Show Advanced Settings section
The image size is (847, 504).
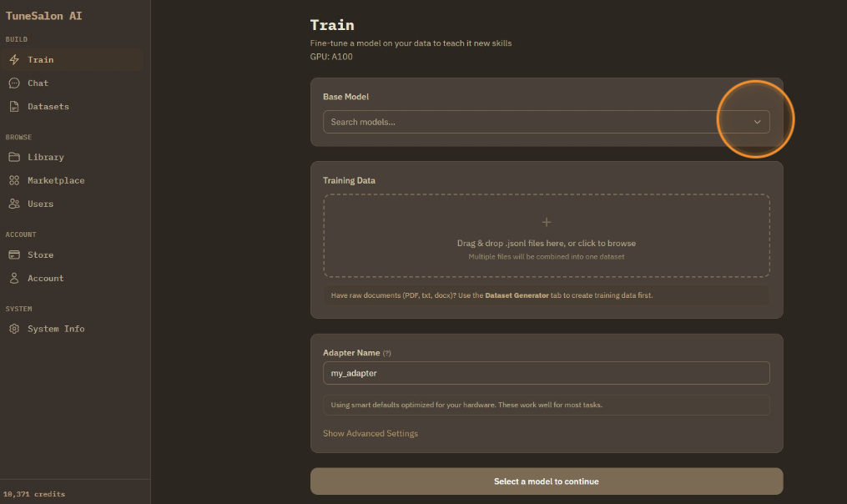click(x=371, y=434)
